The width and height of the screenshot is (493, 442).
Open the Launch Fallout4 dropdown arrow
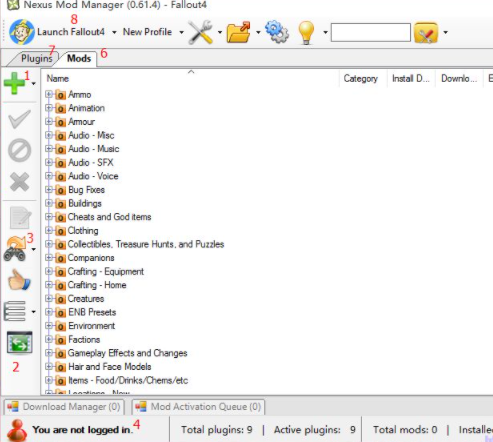tap(114, 32)
